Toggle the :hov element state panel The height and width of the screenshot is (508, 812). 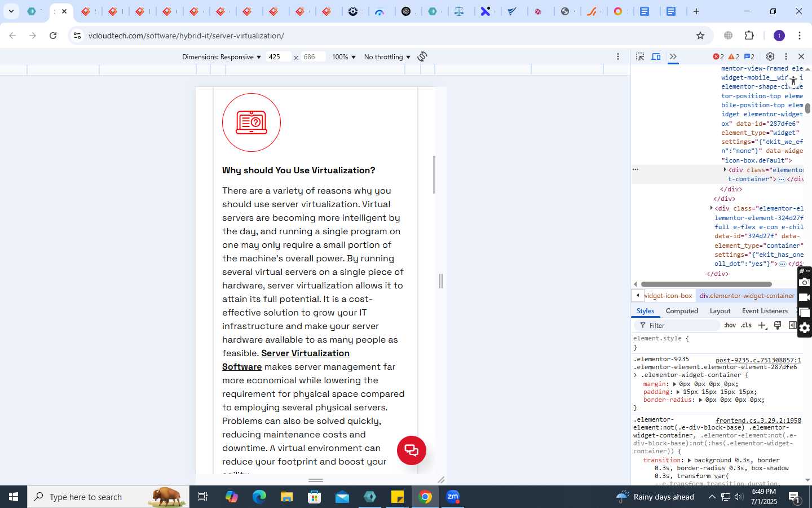730,325
